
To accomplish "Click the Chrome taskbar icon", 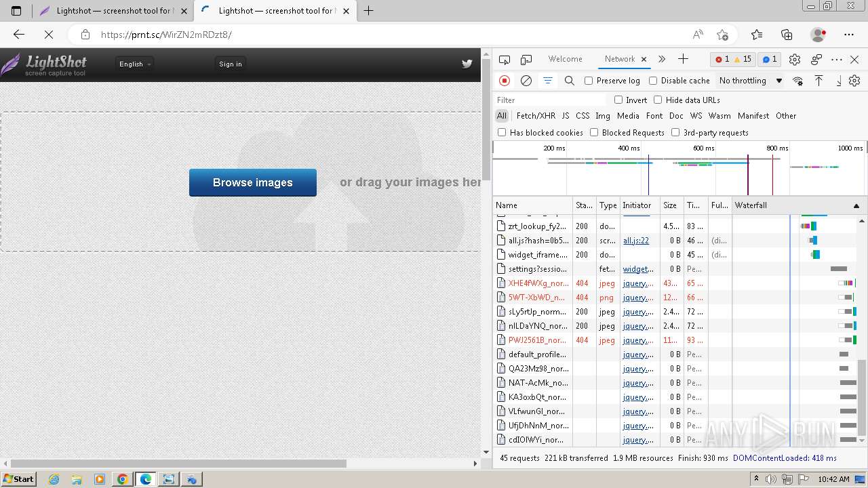I will [122, 479].
